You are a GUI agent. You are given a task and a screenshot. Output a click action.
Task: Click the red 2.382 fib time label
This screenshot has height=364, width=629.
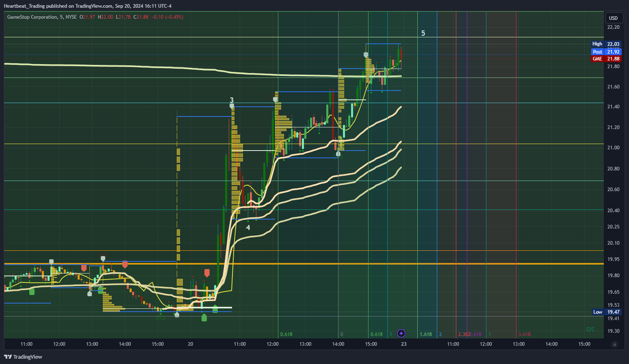click(x=464, y=334)
